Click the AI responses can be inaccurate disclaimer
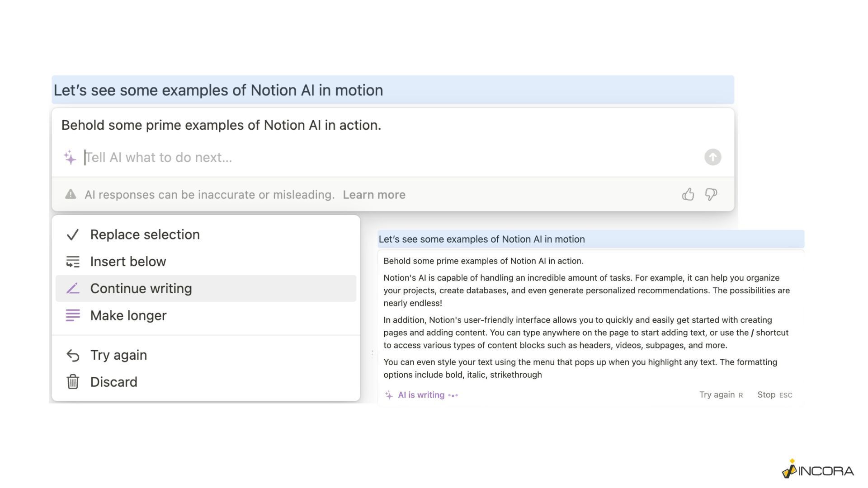The image size is (868, 488). pos(210,195)
